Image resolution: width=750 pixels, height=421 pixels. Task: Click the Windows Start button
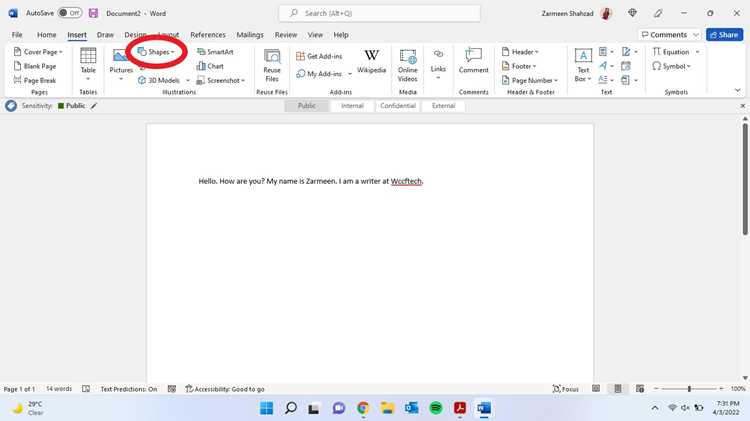coord(266,408)
